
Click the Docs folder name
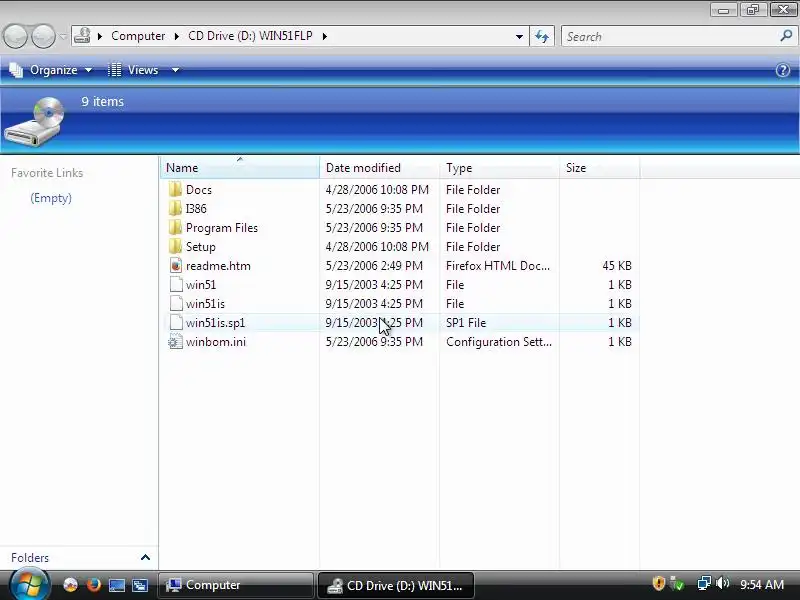pyautogui.click(x=198, y=190)
